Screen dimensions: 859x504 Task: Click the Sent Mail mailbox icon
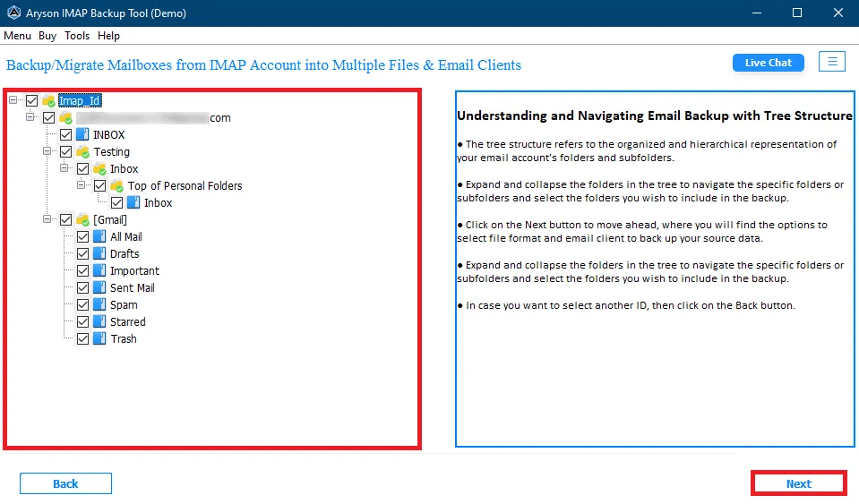point(99,287)
